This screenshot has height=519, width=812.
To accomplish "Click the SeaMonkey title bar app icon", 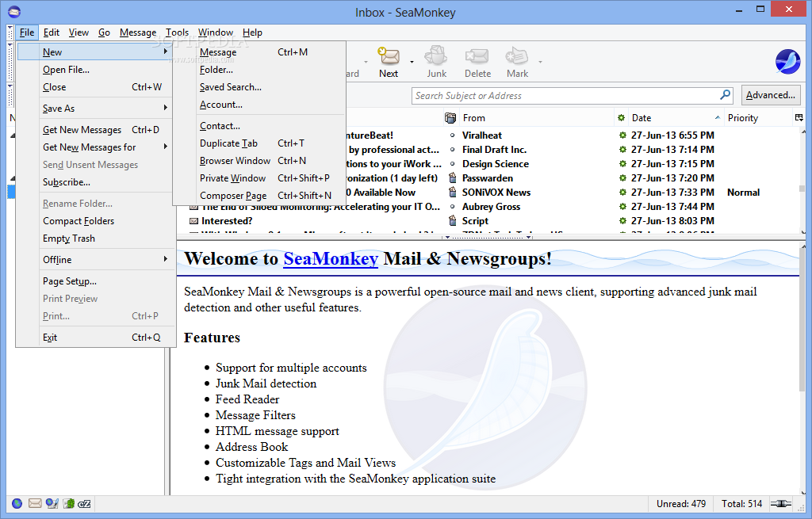I will (14, 11).
